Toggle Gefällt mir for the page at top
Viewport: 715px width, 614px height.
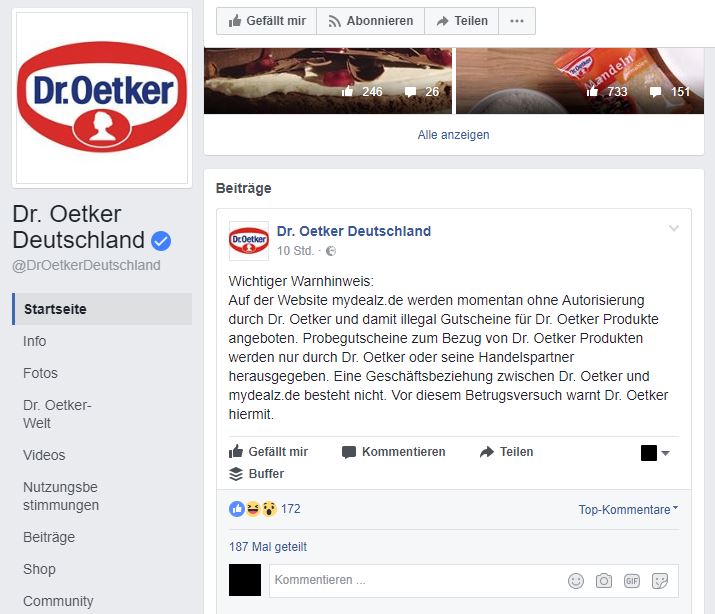click(x=267, y=21)
